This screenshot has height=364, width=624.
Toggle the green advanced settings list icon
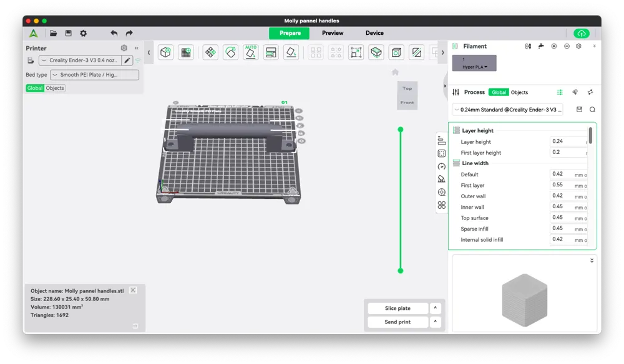tap(560, 92)
